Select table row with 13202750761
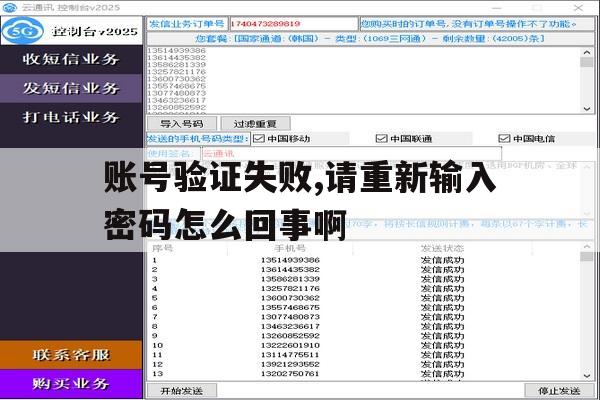Image resolution: width=600 pixels, height=400 pixels. 364,374
